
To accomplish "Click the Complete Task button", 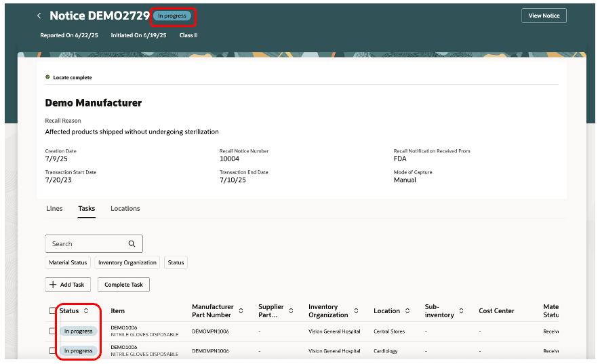I will (123, 285).
